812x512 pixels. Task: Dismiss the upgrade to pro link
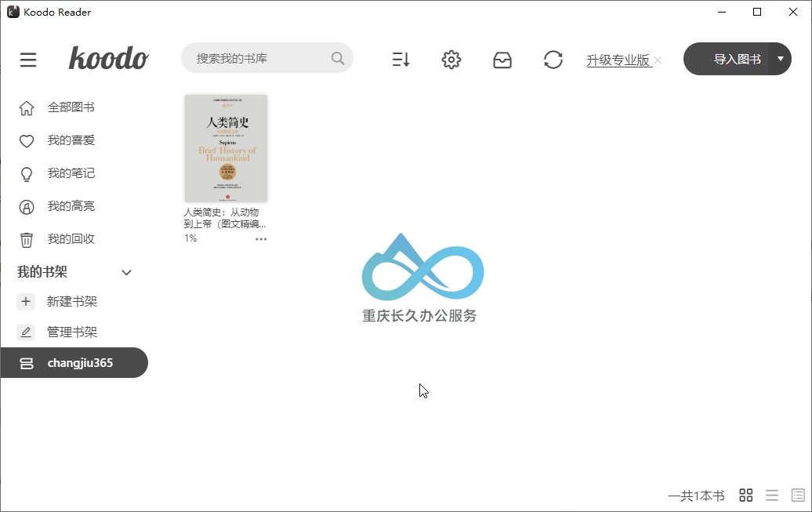658,60
